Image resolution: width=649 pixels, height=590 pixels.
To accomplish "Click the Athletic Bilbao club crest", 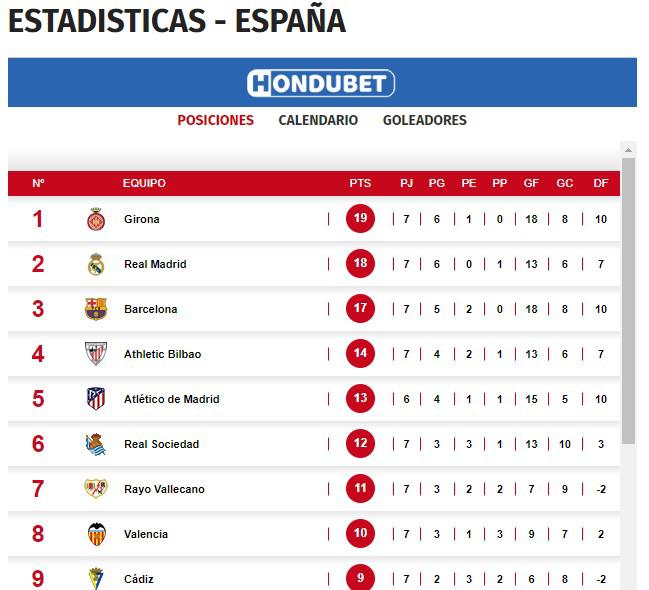I will (x=96, y=354).
